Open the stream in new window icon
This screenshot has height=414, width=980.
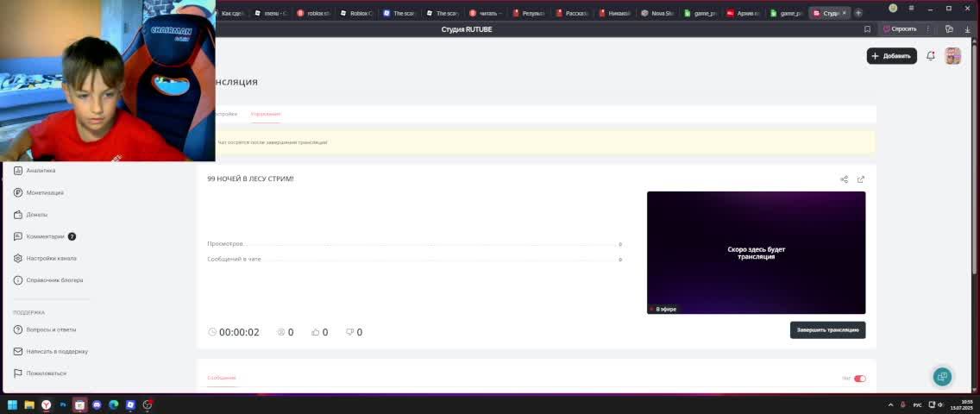click(x=861, y=179)
